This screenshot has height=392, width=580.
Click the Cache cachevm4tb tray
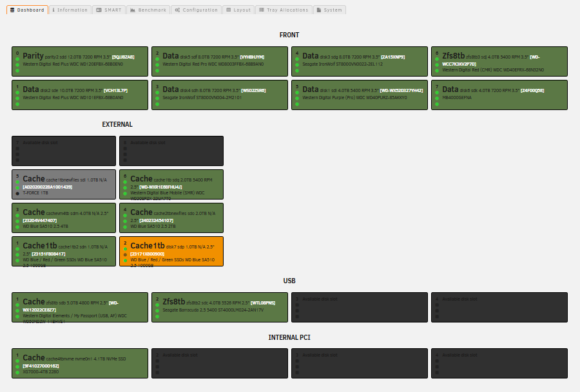64,218
